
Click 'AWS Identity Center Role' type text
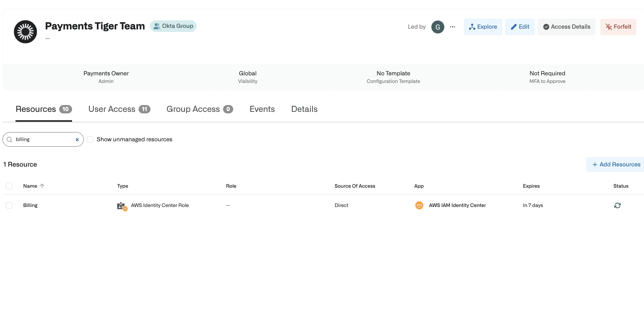(x=160, y=205)
